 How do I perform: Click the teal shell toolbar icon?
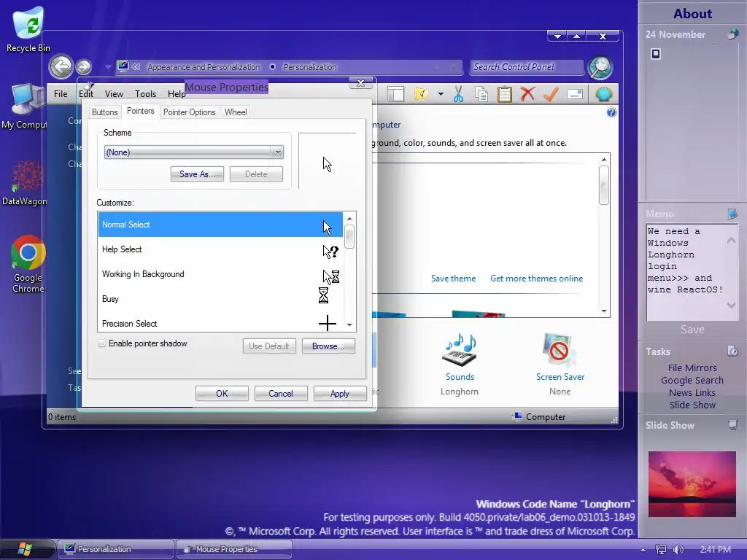pos(603,94)
